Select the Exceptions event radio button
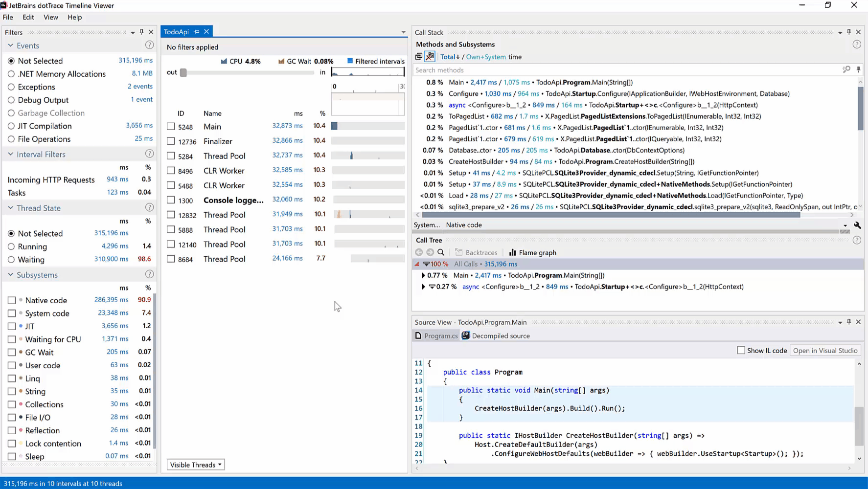 (11, 87)
